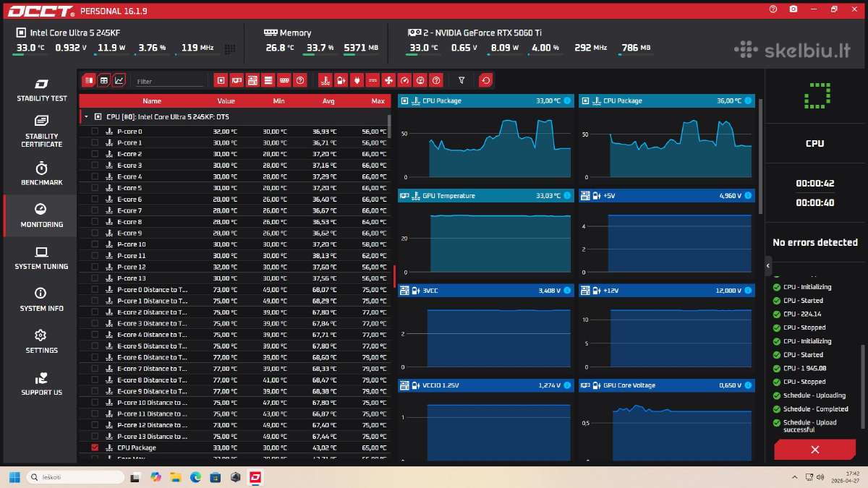
Task: Uncheck the CPU Package checkbox
Action: tap(95, 448)
